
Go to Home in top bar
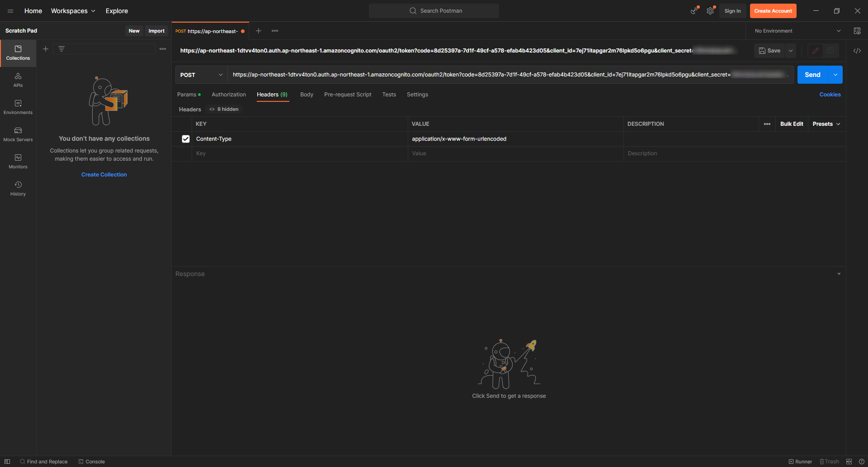(33, 11)
